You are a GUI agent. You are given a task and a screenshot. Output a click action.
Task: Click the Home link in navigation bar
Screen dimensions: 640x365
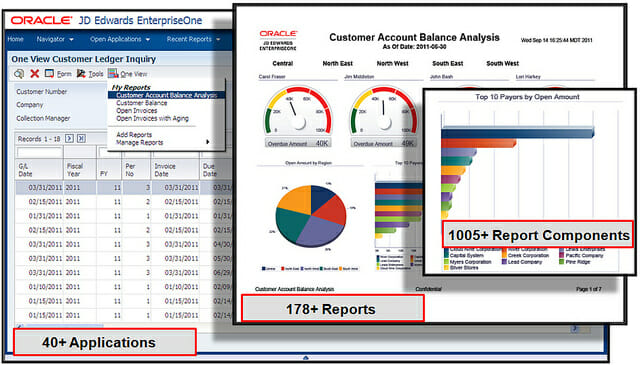[x=16, y=39]
